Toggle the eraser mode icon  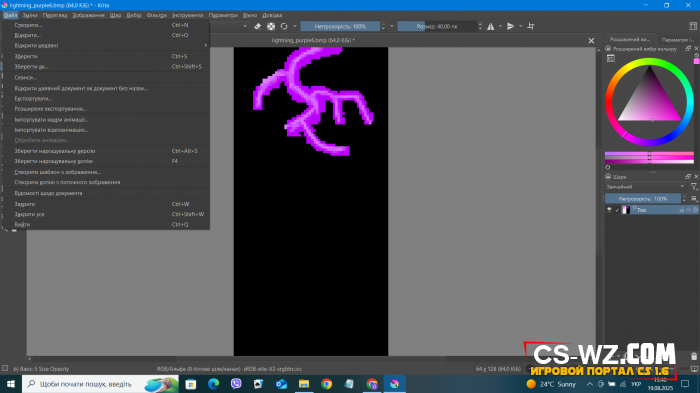click(x=257, y=26)
